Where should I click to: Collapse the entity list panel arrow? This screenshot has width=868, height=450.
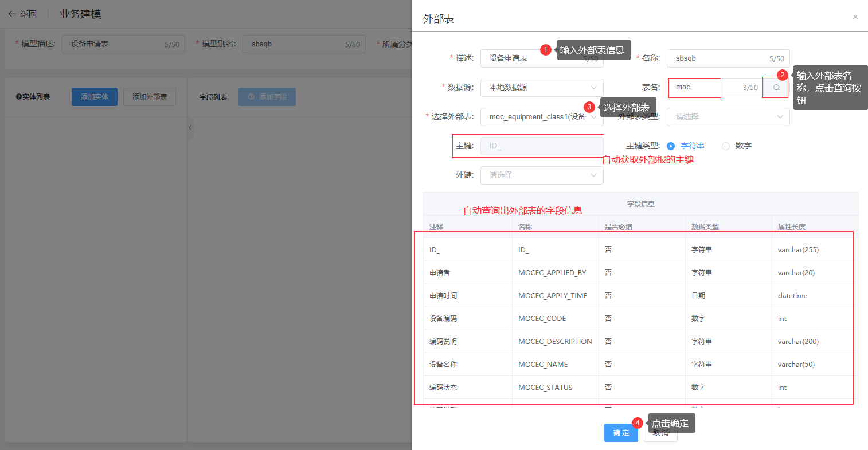click(x=190, y=128)
